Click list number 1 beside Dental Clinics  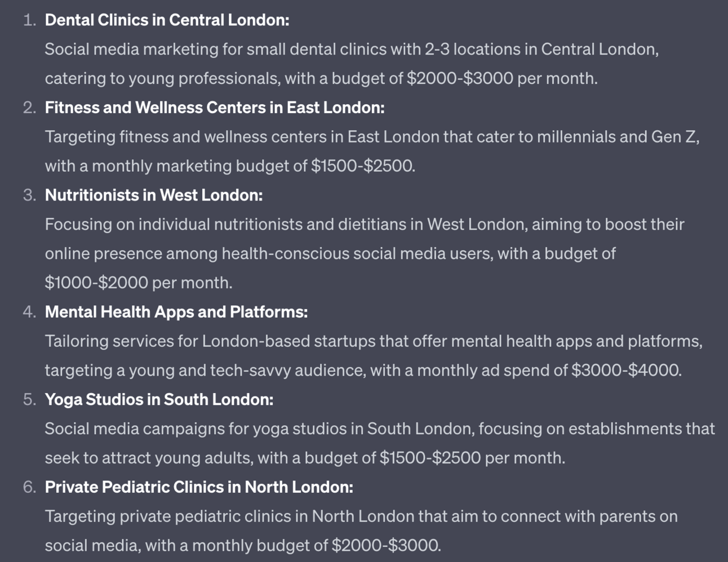[x=30, y=20]
